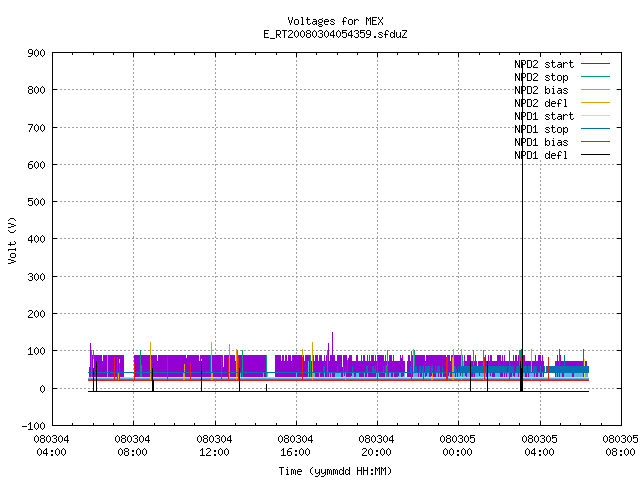The width and height of the screenshot is (640, 480).
Task: Click the 'Volt (V)' y-axis label
Action: click(12, 240)
